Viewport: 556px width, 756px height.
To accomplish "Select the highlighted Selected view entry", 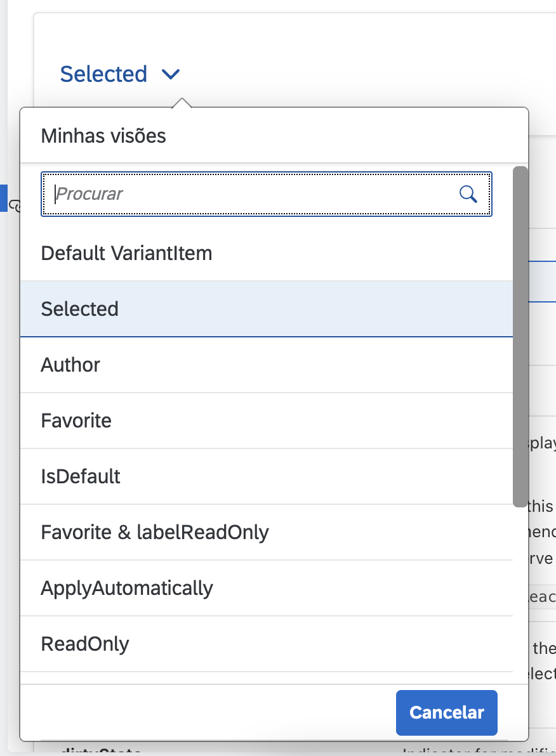I will tap(79, 309).
